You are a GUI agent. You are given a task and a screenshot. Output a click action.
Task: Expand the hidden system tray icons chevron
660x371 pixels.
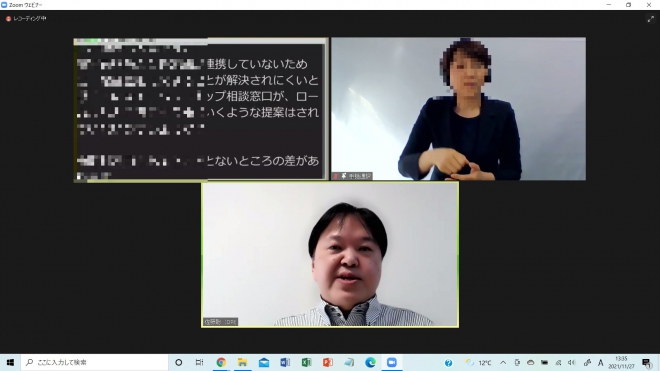[x=503, y=363]
